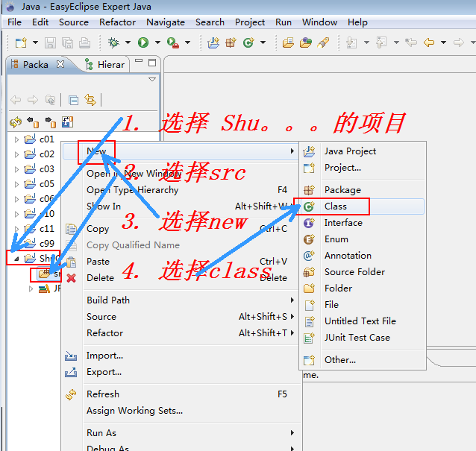The height and width of the screenshot is (451, 476).
Task: Choose Annotation in New submenu
Action: coord(362,256)
